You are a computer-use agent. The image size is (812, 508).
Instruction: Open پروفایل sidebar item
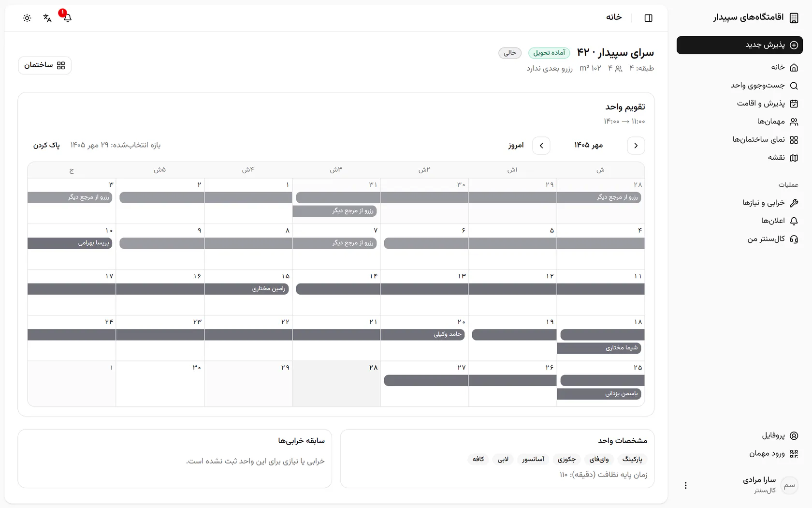coord(739,435)
